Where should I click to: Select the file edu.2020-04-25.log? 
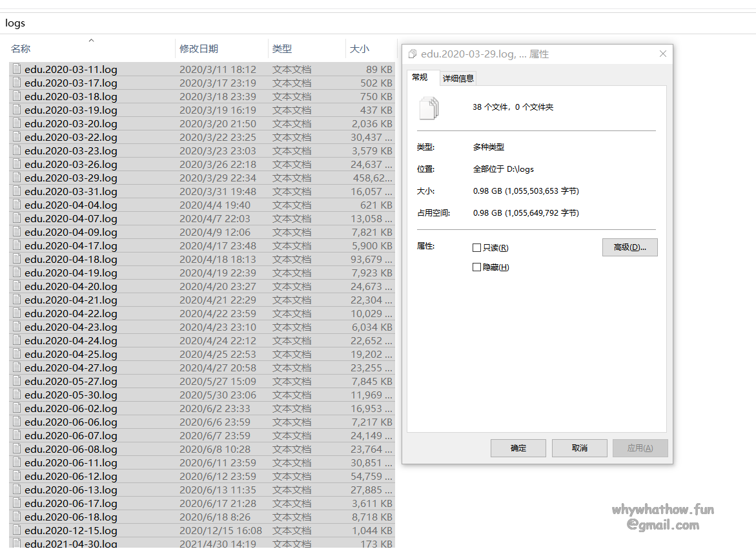(x=71, y=354)
